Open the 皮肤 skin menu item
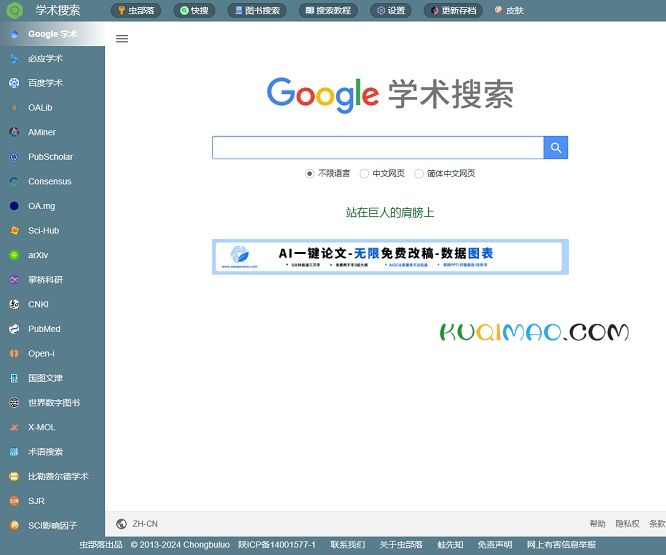 509,10
